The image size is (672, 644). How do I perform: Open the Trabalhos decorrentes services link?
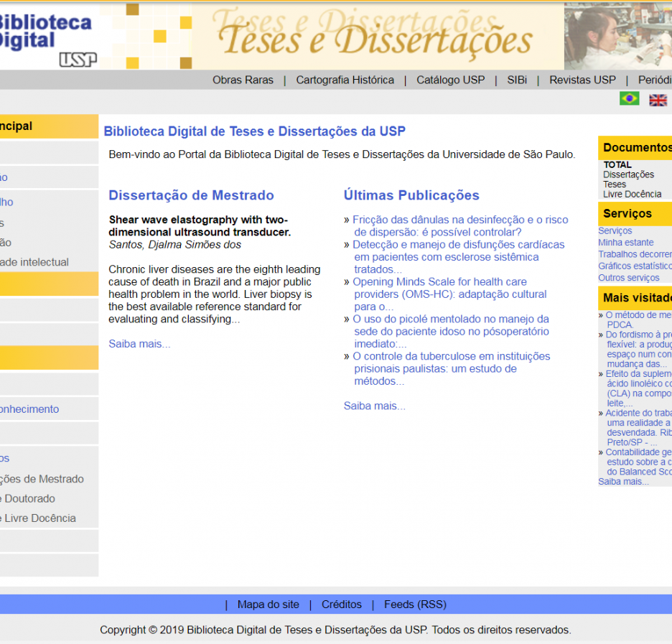tap(635, 255)
